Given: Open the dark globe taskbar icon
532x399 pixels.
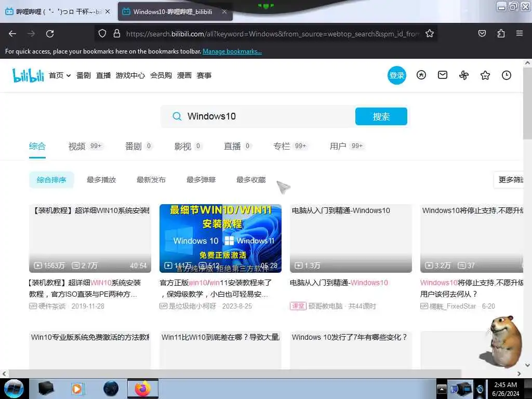Looking at the screenshot, I should pos(111,389).
